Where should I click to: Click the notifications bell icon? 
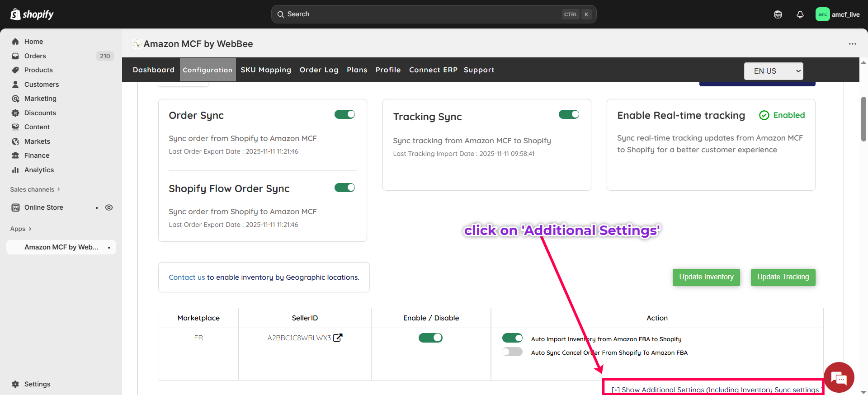[800, 14]
